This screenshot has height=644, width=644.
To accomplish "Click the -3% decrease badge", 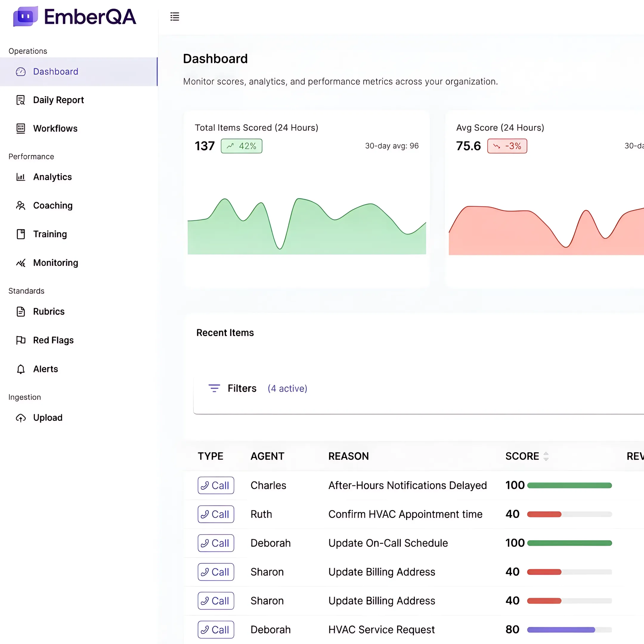I will [507, 146].
